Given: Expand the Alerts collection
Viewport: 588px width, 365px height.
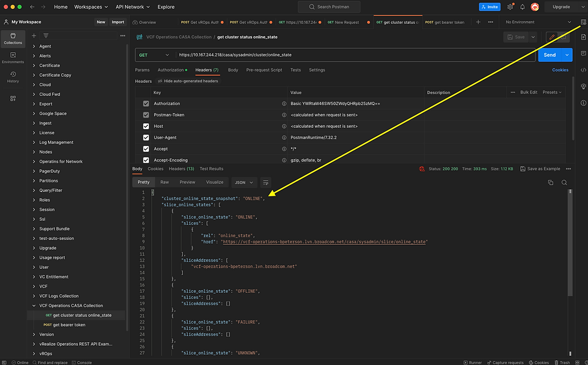Looking at the screenshot, I should point(34,56).
